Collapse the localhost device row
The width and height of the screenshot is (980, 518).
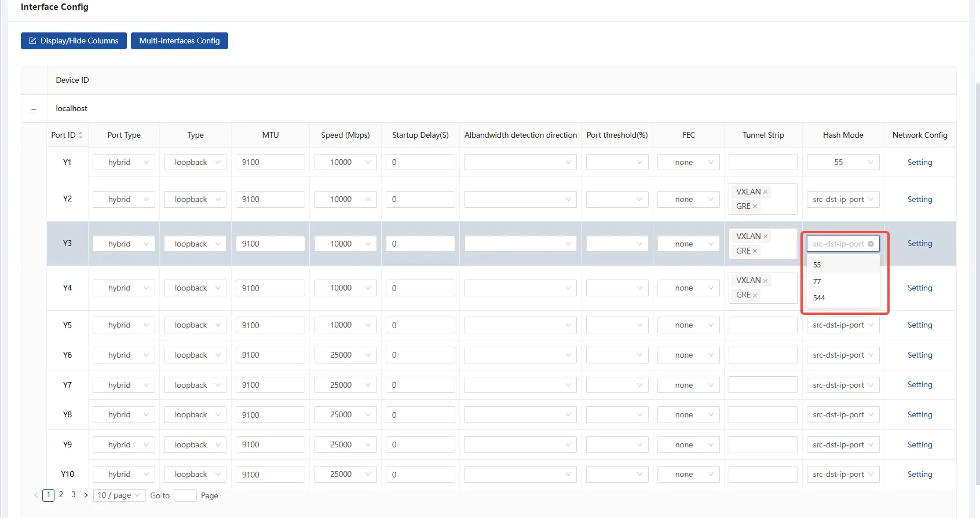[x=34, y=109]
